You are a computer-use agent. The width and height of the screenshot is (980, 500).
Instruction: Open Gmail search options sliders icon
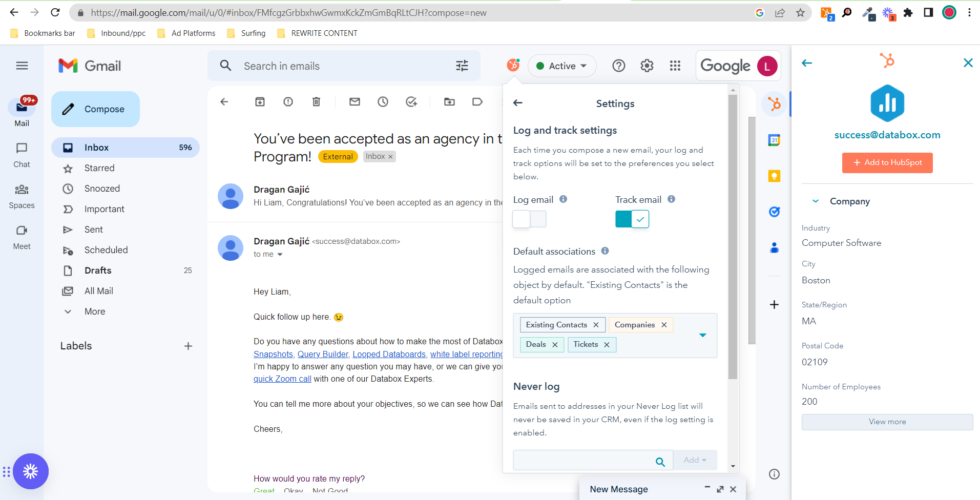461,66
